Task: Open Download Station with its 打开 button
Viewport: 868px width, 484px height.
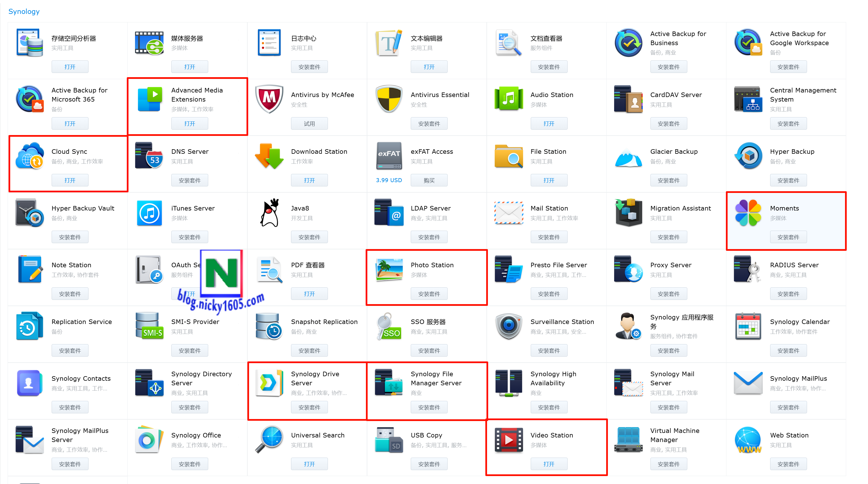Action: 309,180
